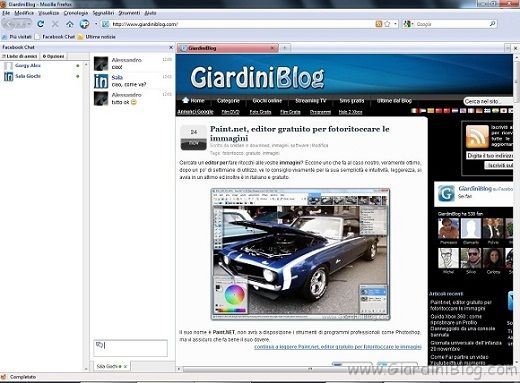Click the orange RSS subscribe icon
Viewport: 520px width, 383px height.
[x=477, y=136]
